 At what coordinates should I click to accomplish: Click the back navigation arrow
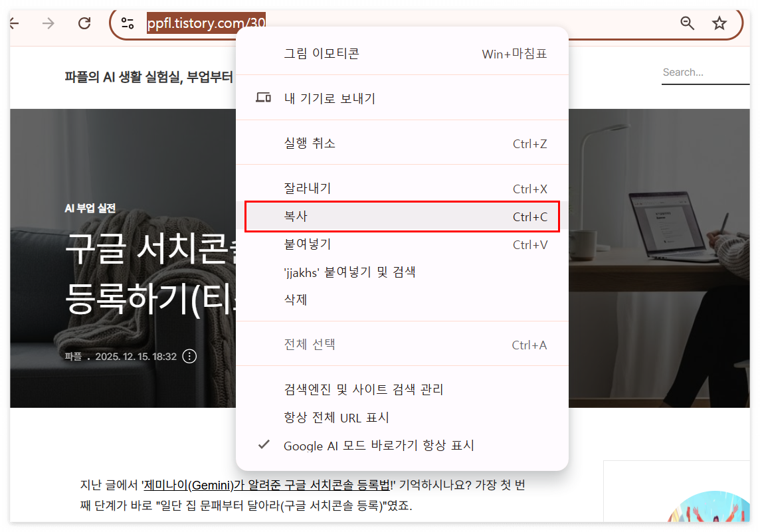[x=13, y=23]
